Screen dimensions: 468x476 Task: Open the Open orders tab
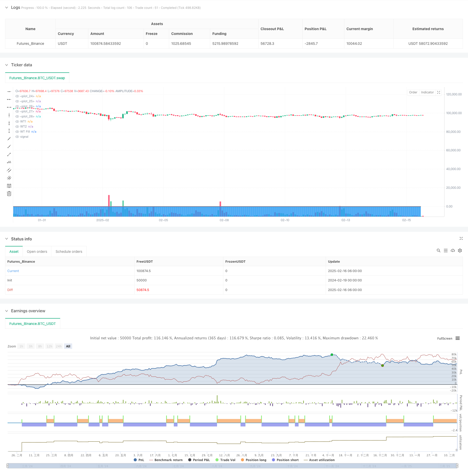pyautogui.click(x=37, y=252)
